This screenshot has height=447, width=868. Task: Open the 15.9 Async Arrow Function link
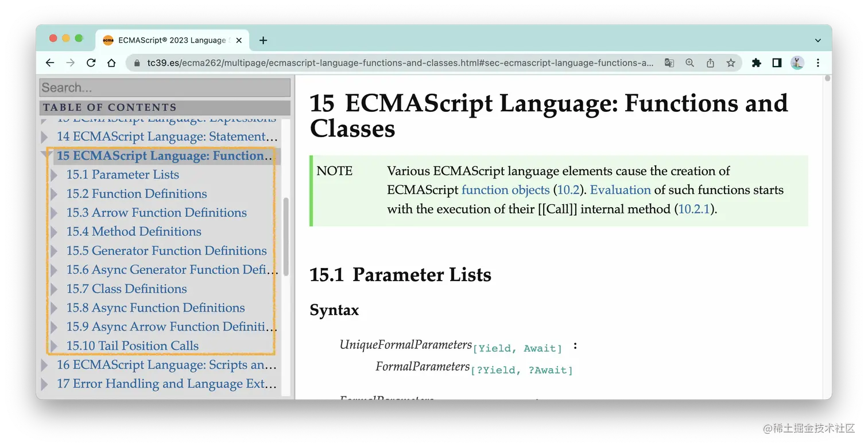(172, 326)
